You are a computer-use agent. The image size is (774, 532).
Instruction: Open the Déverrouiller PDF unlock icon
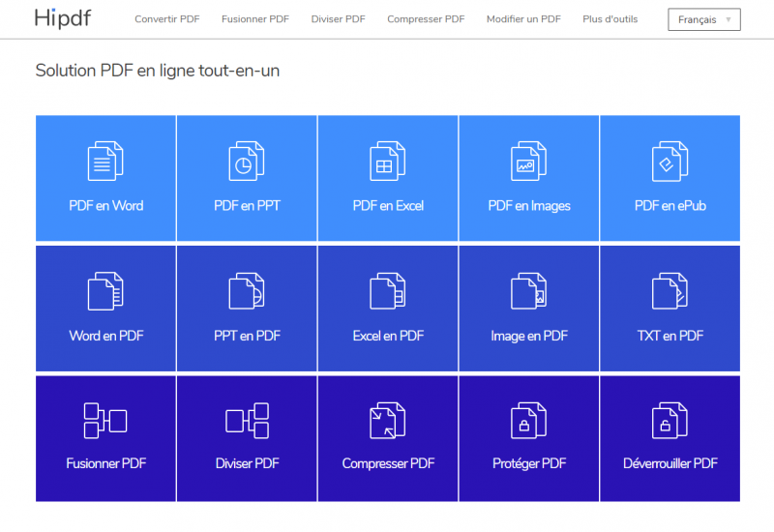(x=670, y=421)
